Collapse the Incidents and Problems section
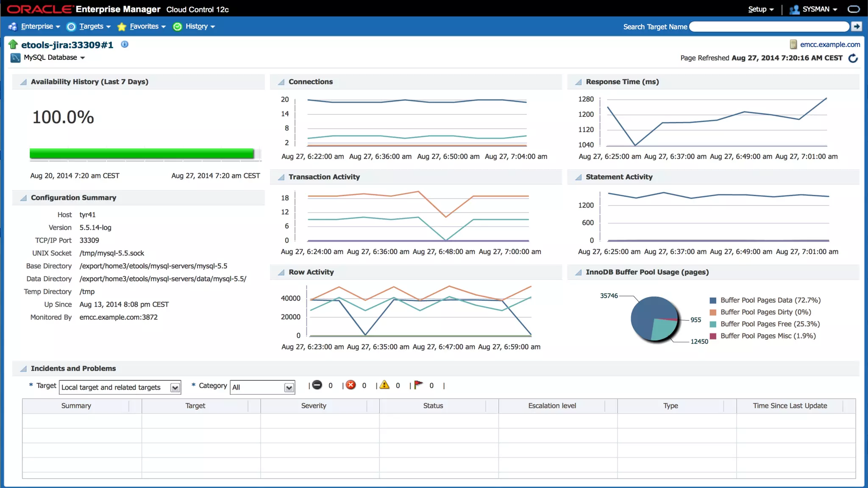868x488 pixels. [x=24, y=369]
